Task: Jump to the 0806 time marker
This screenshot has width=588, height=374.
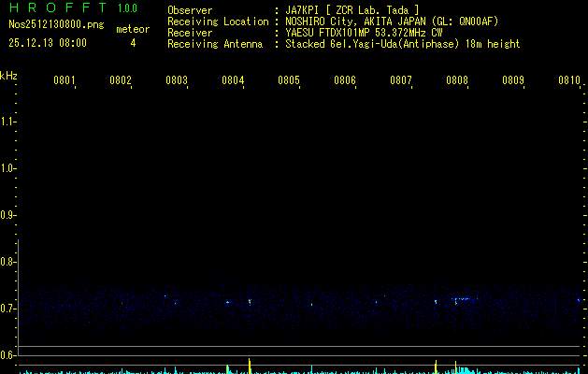Action: [345, 81]
